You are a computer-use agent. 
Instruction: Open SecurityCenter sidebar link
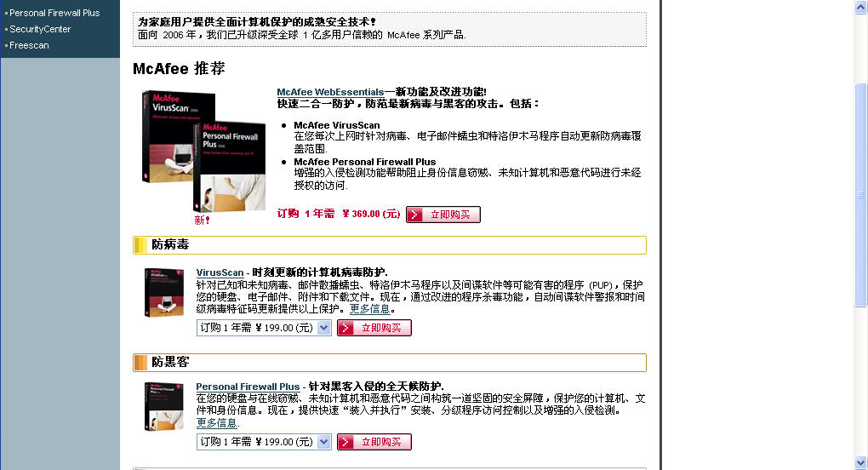pos(40,29)
